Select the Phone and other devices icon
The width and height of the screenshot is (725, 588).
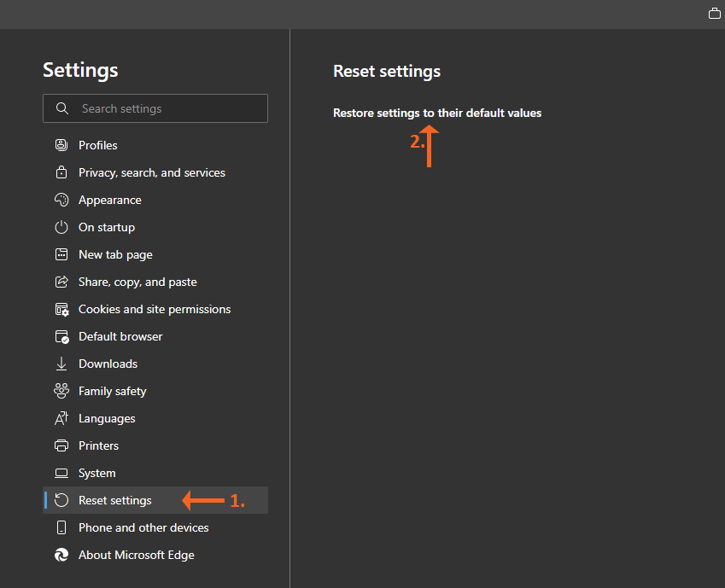pos(61,527)
